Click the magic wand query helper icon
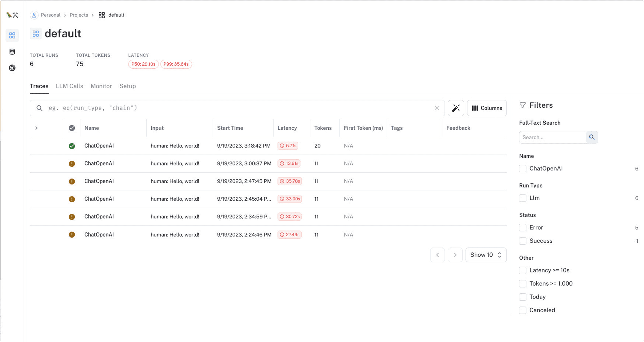This screenshot has width=644, height=342. click(455, 108)
